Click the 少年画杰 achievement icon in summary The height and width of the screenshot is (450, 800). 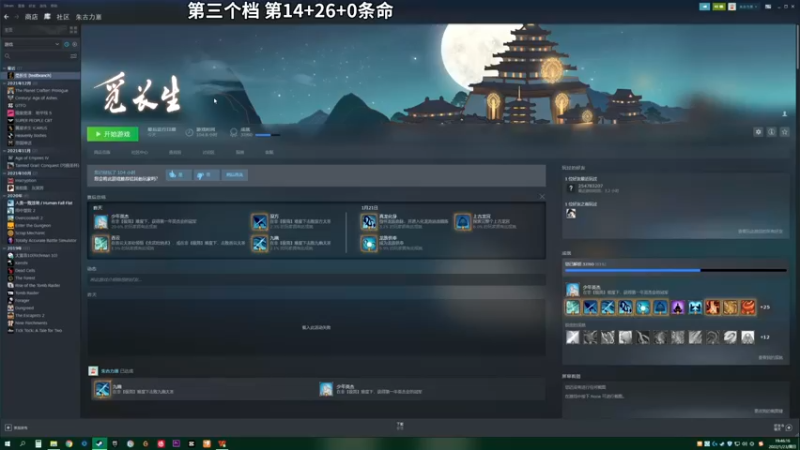point(101,221)
